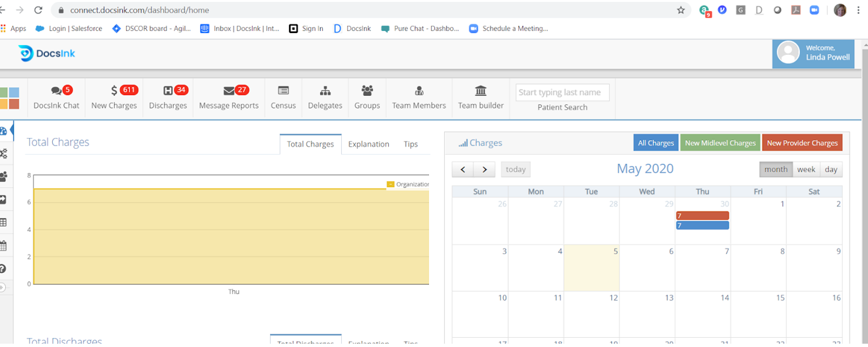Click the browser address bar

[370, 10]
